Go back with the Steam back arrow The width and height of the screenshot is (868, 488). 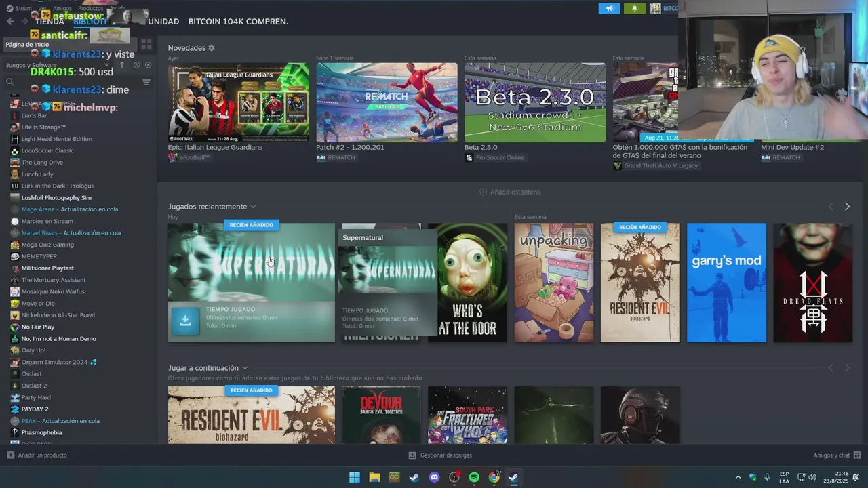[x=10, y=21]
